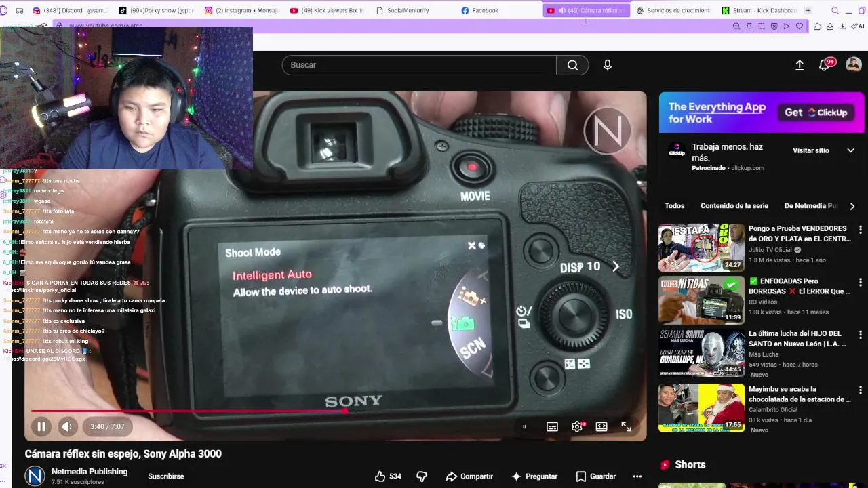Image resolution: width=868 pixels, height=488 pixels.
Task: Toggle the autoplay switch in player
Action: pos(524,426)
